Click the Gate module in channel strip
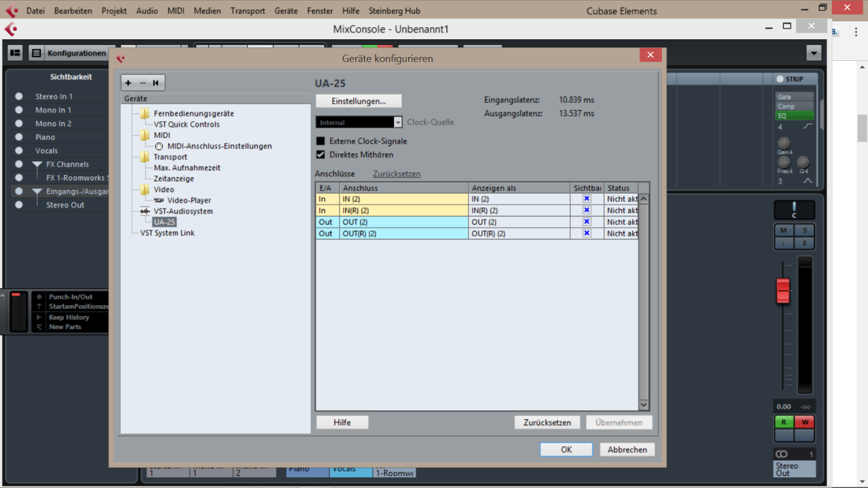Screen dimensions: 868x488 click(x=795, y=97)
